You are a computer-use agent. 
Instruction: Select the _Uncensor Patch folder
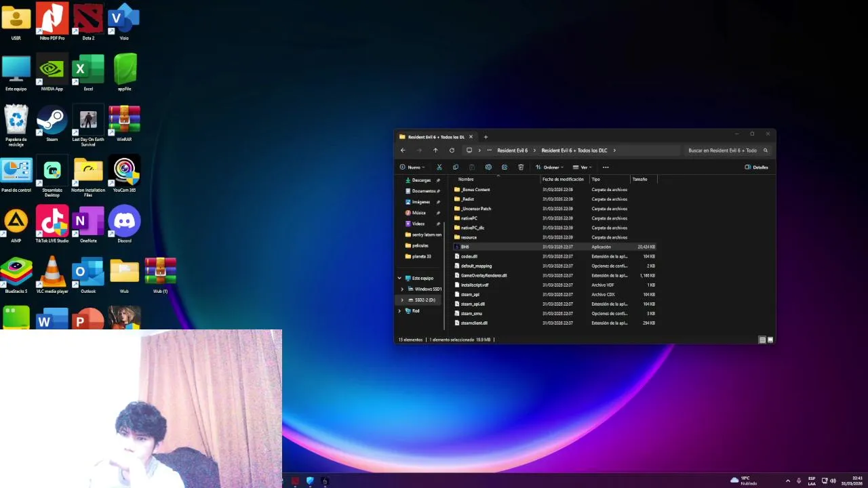(476, 209)
